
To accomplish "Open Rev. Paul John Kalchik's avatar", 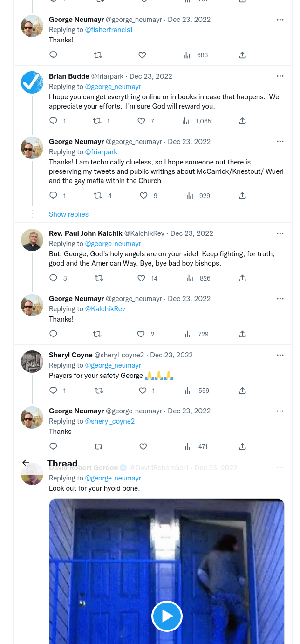I will [32, 240].
